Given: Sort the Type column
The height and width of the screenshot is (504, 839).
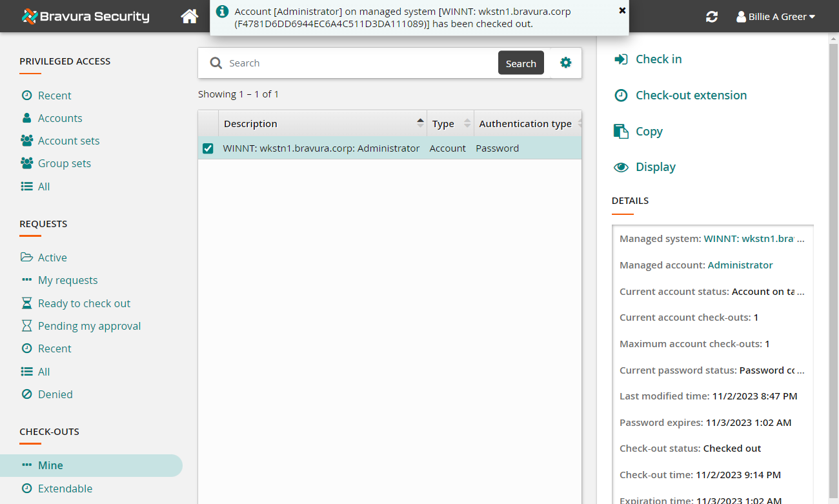Looking at the screenshot, I should [467, 123].
